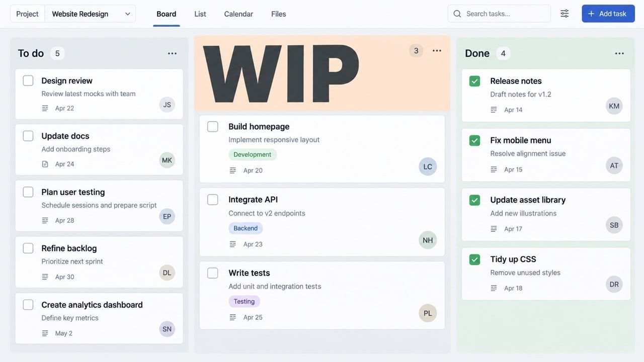Image resolution: width=644 pixels, height=362 pixels.
Task: Click the WIP column count badge 3
Action: (416, 51)
